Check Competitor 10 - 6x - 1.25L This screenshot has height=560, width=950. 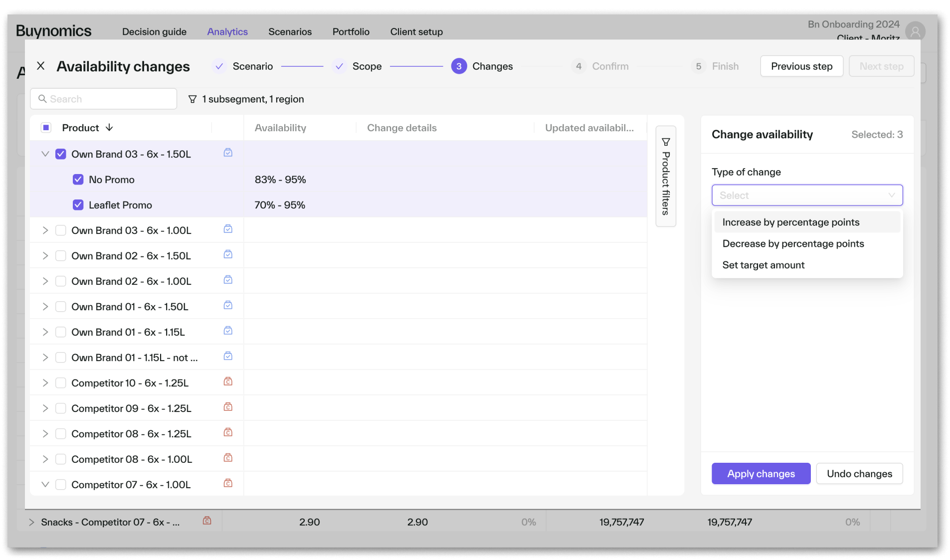pyautogui.click(x=61, y=383)
